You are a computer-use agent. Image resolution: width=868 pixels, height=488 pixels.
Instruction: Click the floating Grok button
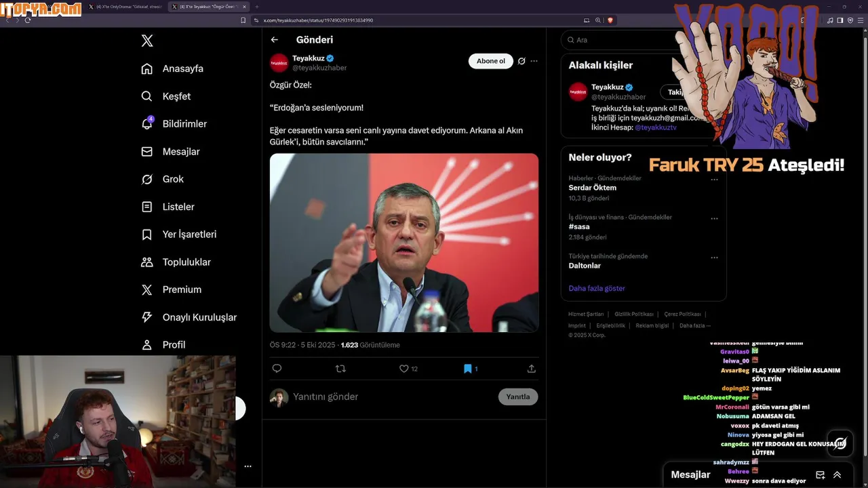(x=840, y=443)
